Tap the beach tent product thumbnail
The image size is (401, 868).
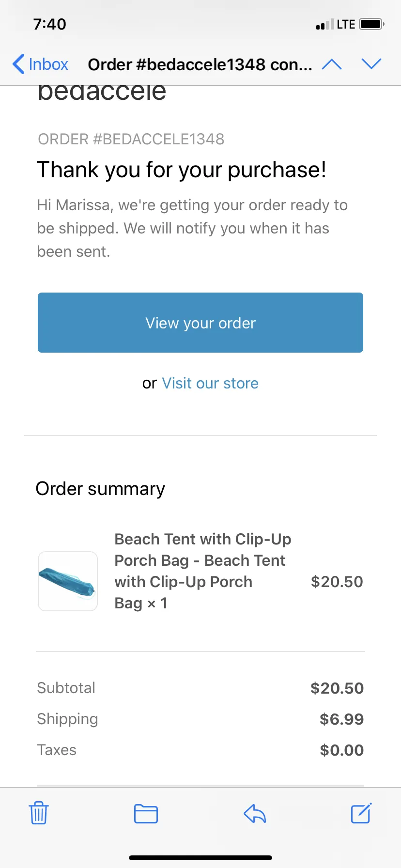[68, 581]
